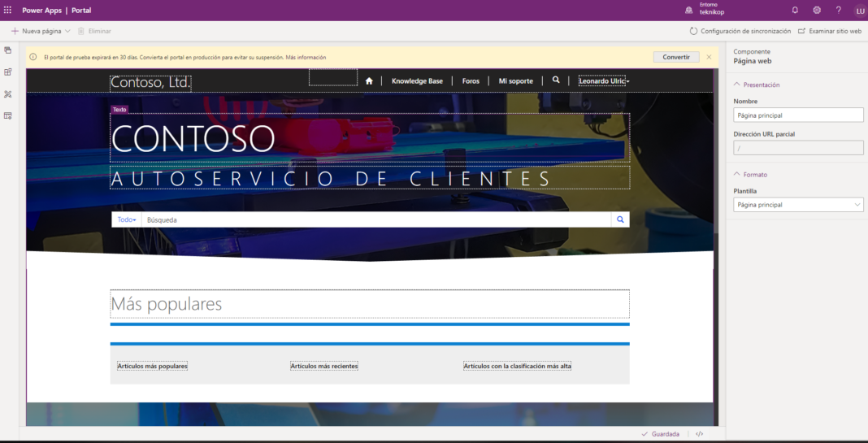Image resolution: width=868 pixels, height=443 pixels.
Task: Click the Guardada status indicator
Action: 660,434
